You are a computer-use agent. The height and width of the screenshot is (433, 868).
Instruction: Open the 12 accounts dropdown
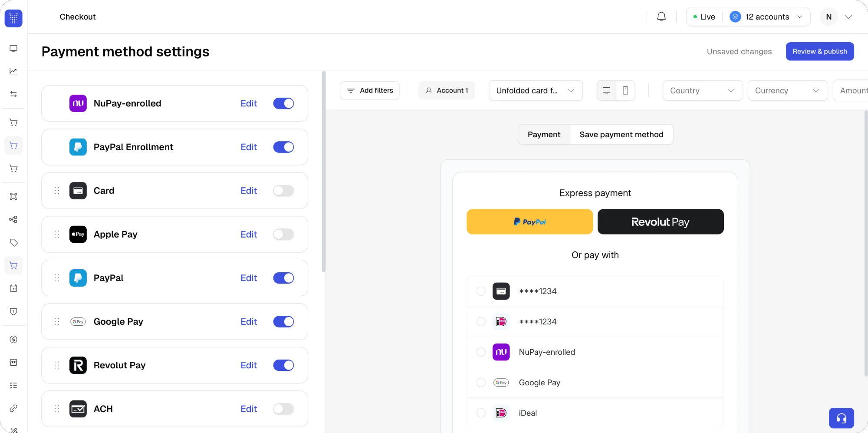pos(766,17)
